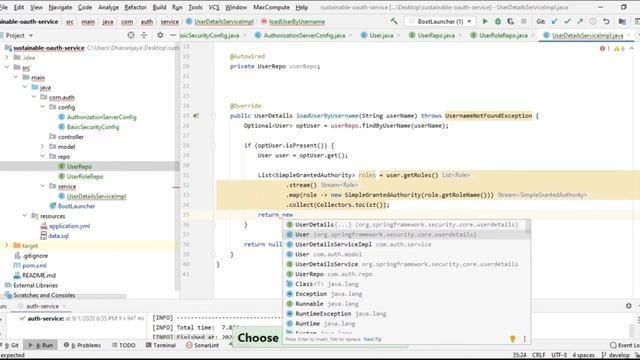This screenshot has width=640, height=360.
Task: Run BootLauncher with the green play button
Action: (485, 21)
